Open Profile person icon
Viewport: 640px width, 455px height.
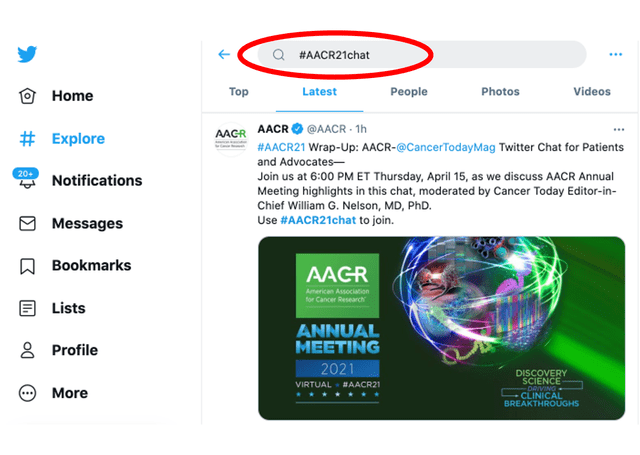click(x=28, y=351)
